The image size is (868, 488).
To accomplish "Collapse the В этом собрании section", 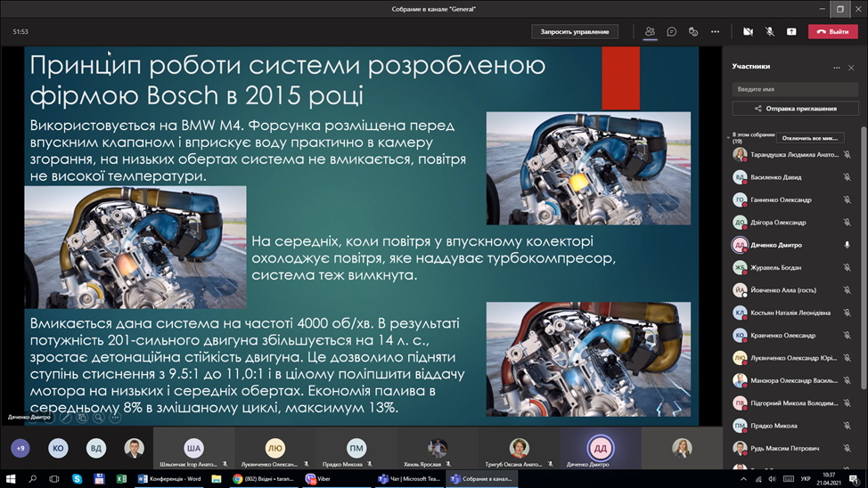I will point(728,137).
